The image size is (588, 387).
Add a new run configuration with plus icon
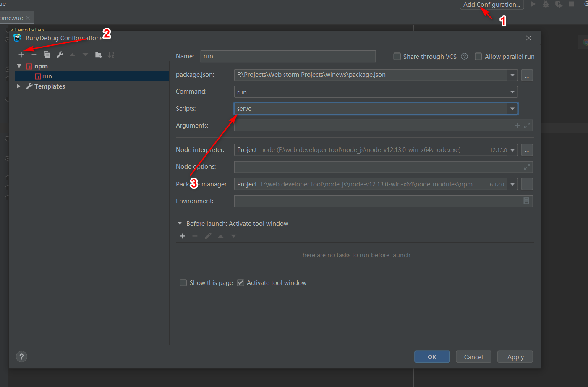21,55
